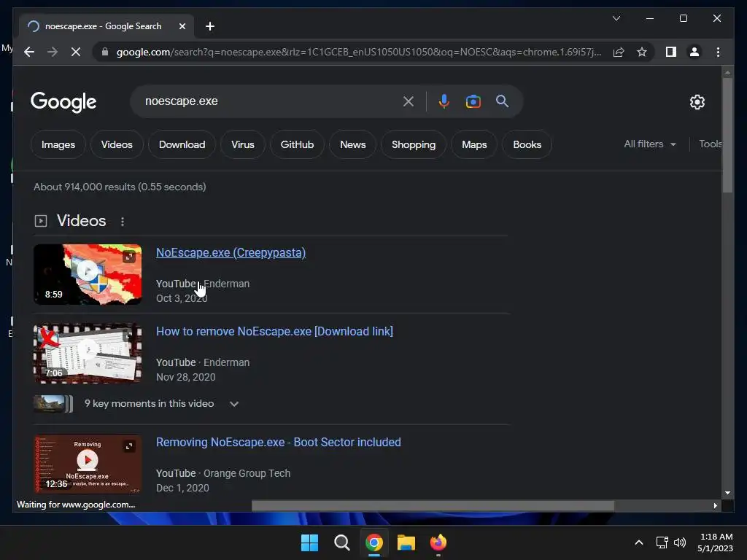Go to Google homepage via logo
The height and width of the screenshot is (560, 747).
click(x=63, y=101)
